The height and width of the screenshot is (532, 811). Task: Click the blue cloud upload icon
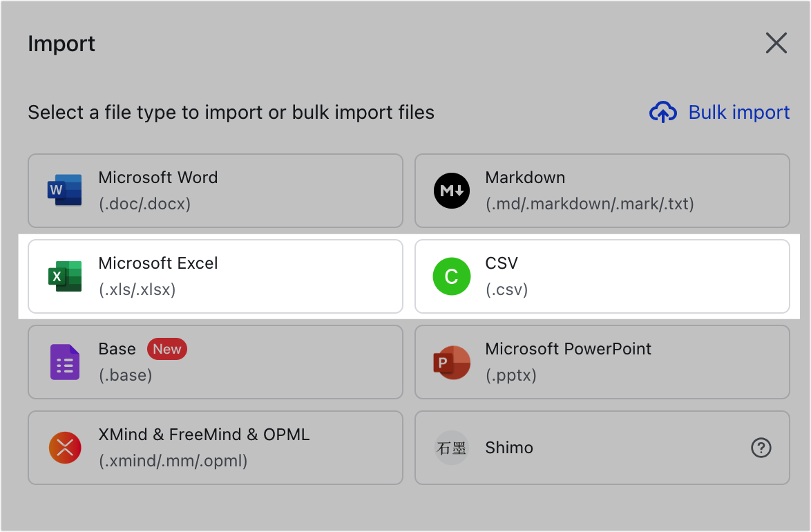[x=662, y=112]
